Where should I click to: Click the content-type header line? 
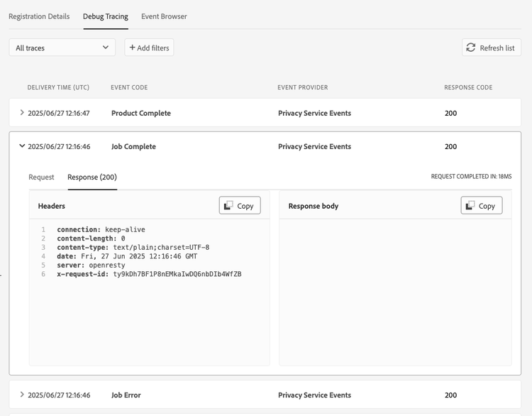(133, 248)
